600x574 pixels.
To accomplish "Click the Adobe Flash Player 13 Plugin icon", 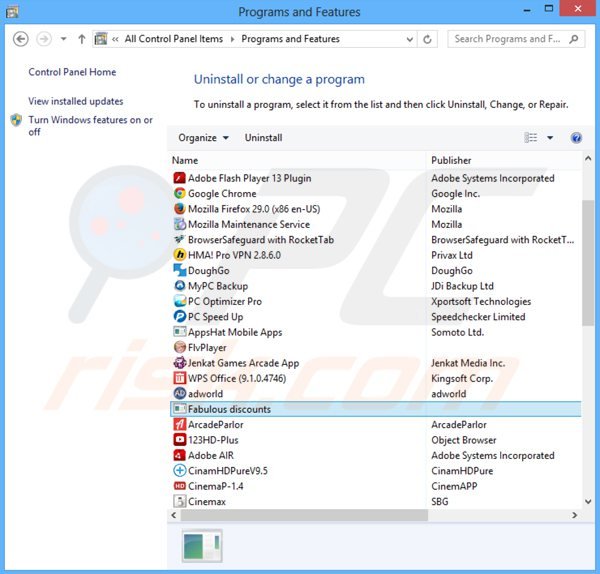I will tap(179, 178).
